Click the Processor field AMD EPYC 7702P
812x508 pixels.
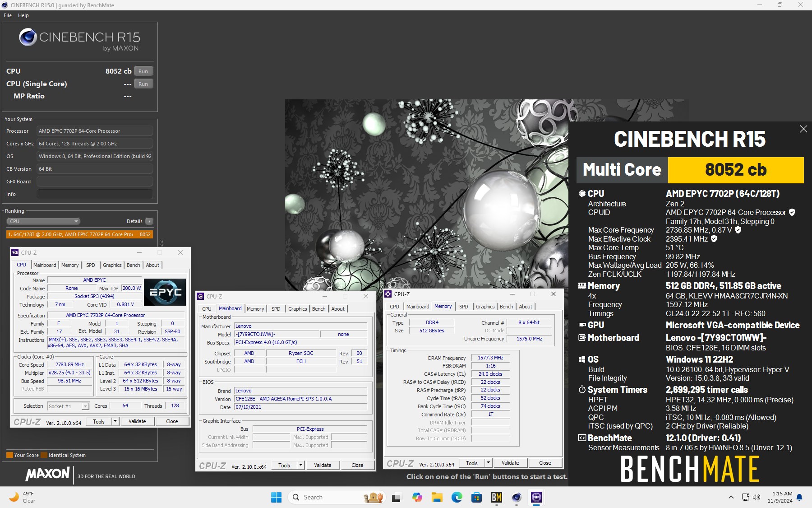coord(95,131)
